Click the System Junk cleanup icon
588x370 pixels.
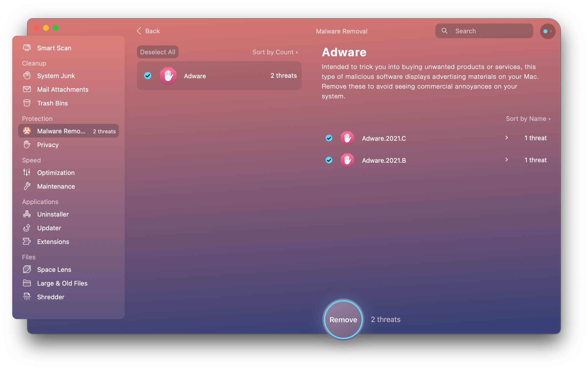click(27, 75)
